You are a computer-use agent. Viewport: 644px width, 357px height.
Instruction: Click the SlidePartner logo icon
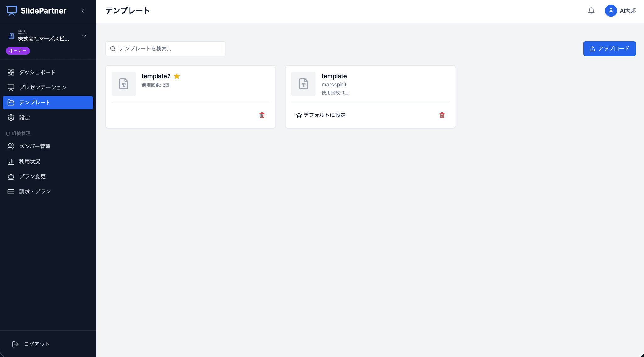click(x=12, y=11)
